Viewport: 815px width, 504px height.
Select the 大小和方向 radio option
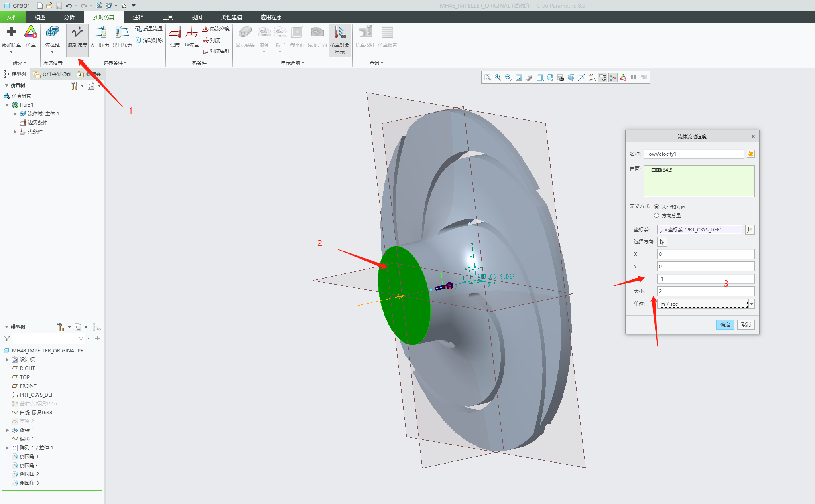656,207
